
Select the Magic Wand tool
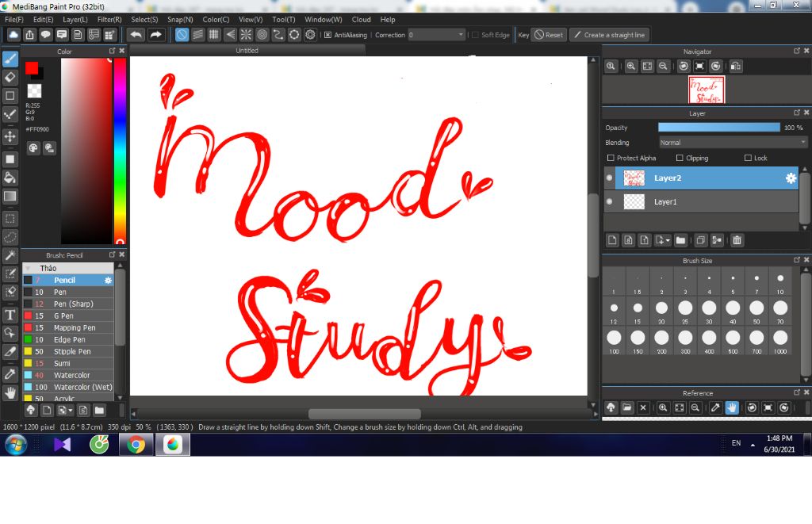pos(10,255)
